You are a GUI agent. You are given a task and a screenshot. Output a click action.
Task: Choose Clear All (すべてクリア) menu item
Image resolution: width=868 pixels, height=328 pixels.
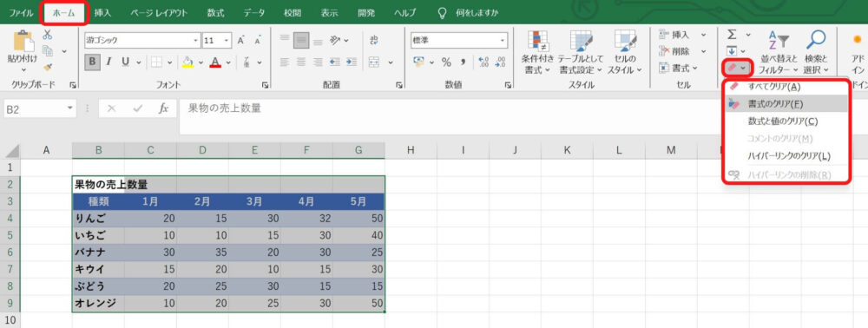point(787,86)
